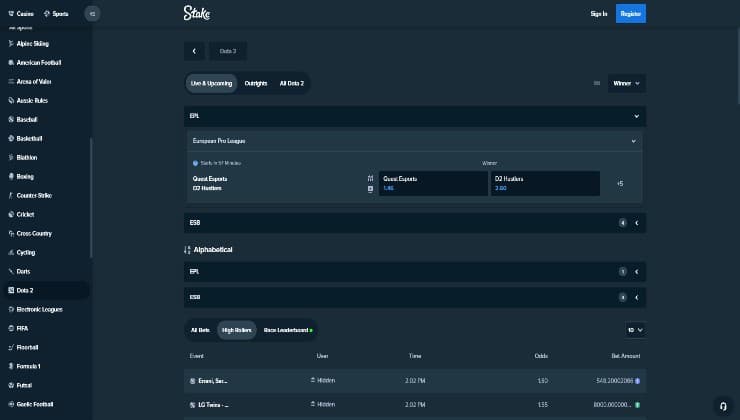740x420 pixels.
Task: Click the Odds column header
Action: pyautogui.click(x=541, y=356)
